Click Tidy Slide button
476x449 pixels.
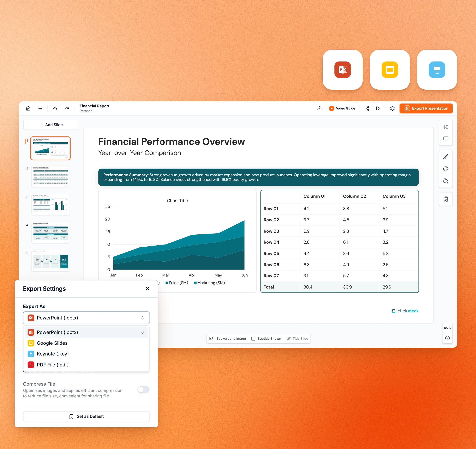[297, 339]
